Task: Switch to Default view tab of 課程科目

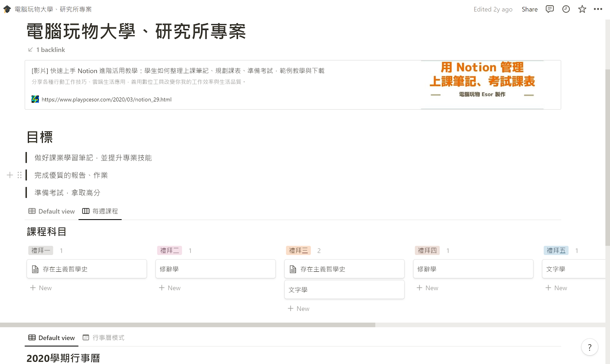Action: [x=51, y=211]
